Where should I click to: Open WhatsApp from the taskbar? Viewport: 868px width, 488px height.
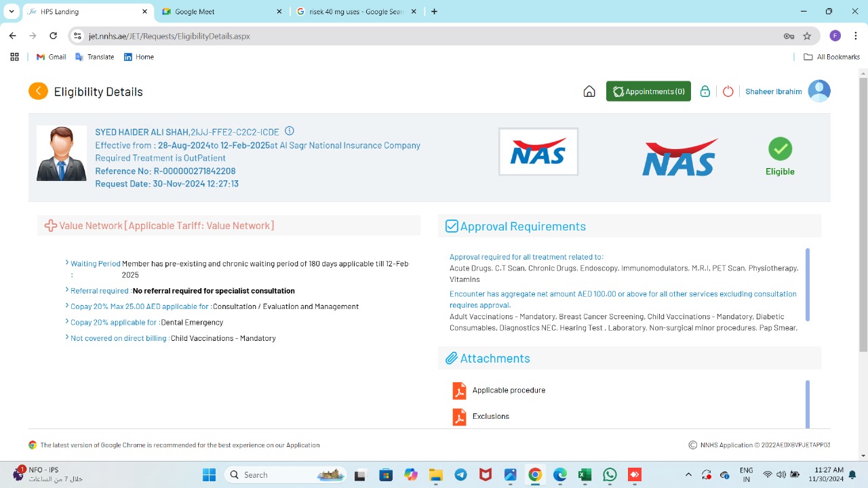pos(610,475)
